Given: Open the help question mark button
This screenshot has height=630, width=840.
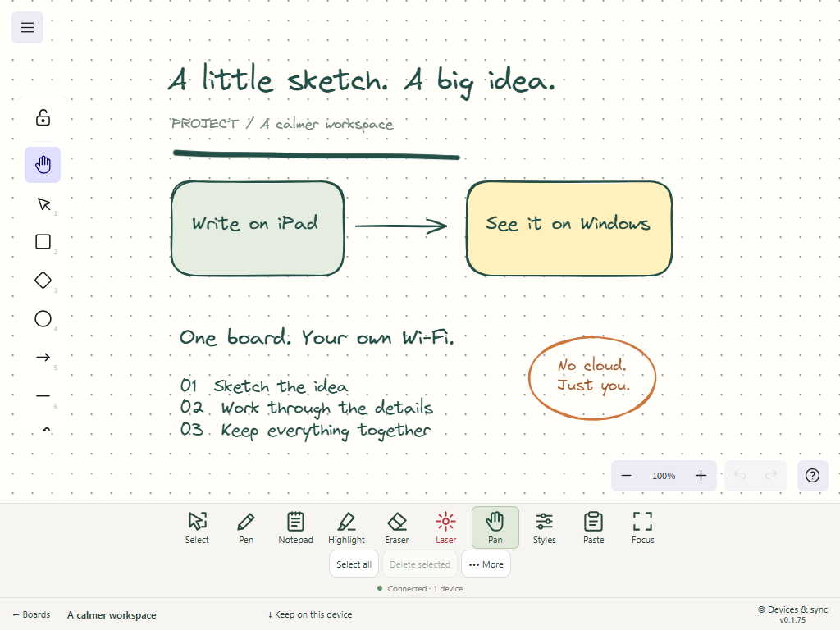Looking at the screenshot, I should pyautogui.click(x=812, y=476).
